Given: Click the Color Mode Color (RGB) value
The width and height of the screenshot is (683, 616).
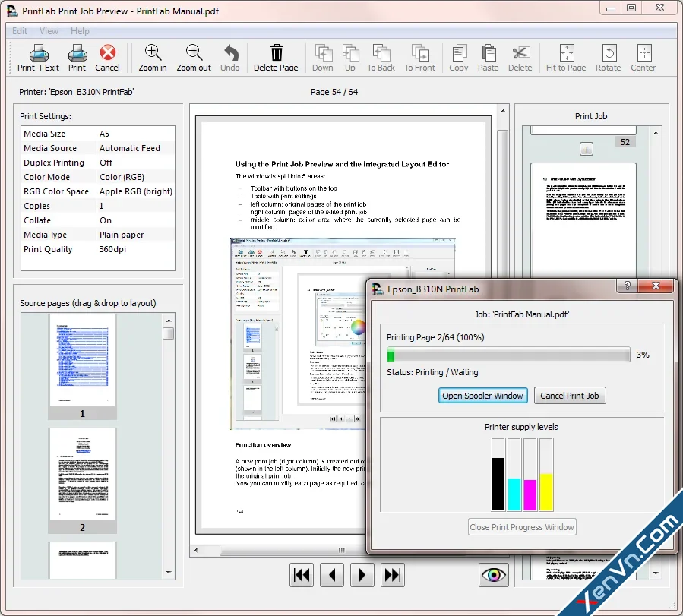Looking at the screenshot, I should (122, 177).
